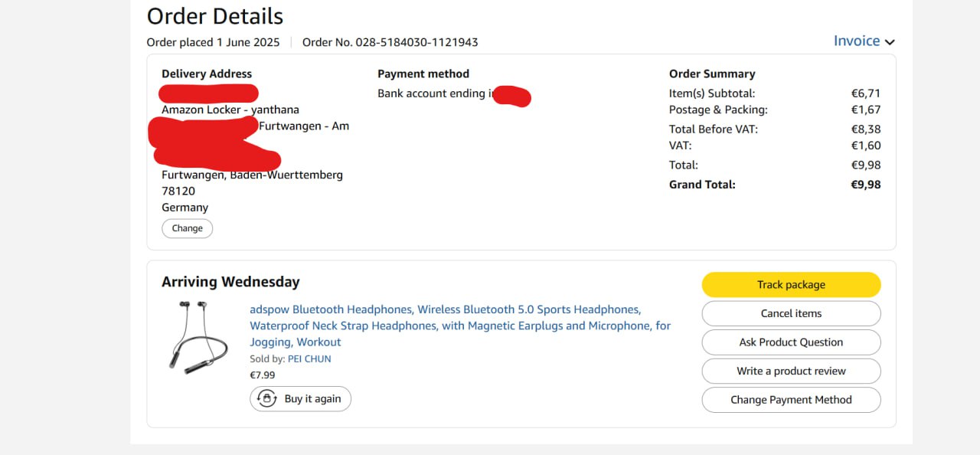980x455 pixels.
Task: Click the Amazon Locker - yanthana address line
Action: click(x=230, y=110)
